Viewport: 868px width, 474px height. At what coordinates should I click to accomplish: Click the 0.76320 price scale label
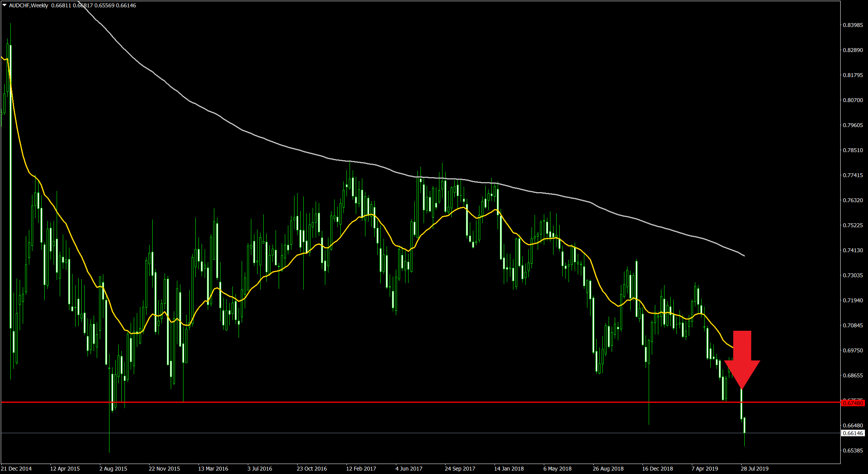[853, 200]
